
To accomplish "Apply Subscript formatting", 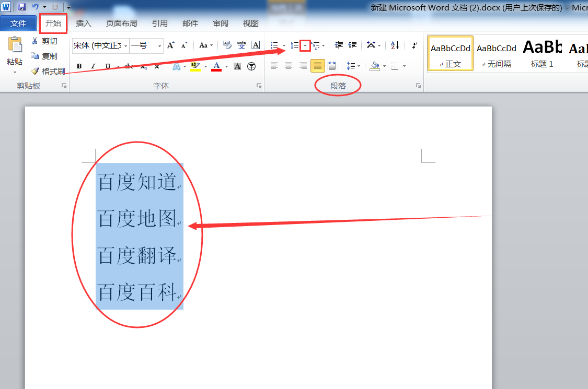I will pyautogui.click(x=144, y=66).
